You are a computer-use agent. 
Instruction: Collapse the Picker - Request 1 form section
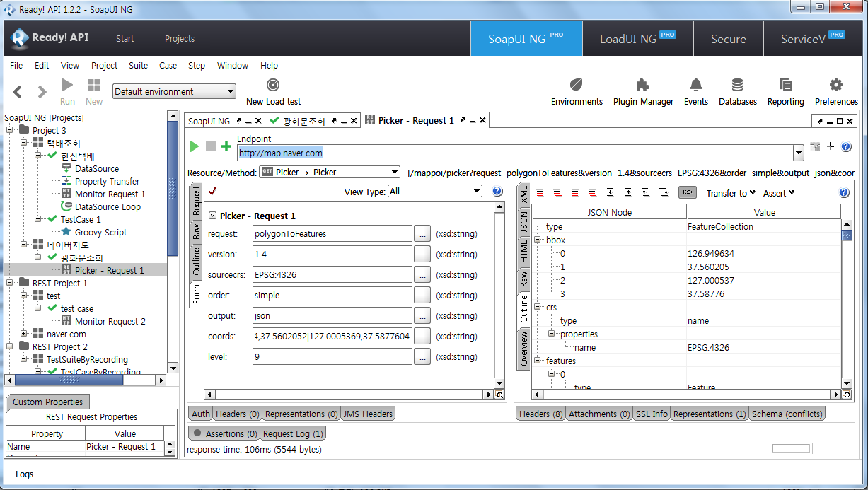pyautogui.click(x=213, y=216)
